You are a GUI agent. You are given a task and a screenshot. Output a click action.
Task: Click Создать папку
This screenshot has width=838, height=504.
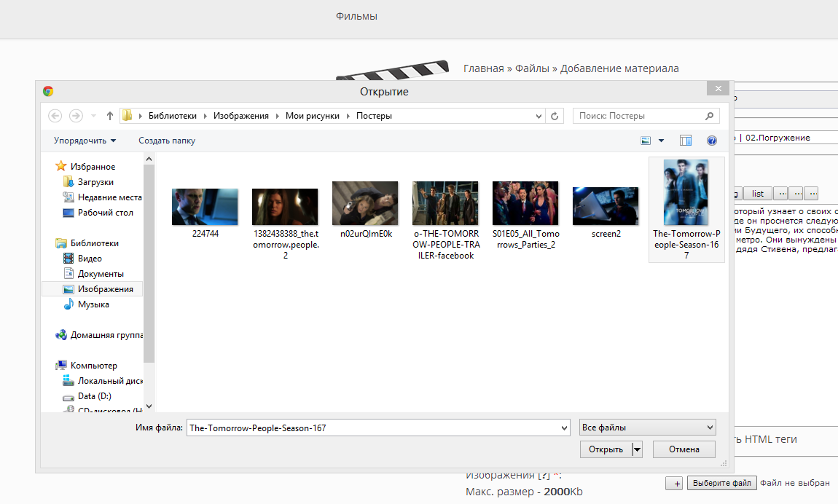(167, 141)
